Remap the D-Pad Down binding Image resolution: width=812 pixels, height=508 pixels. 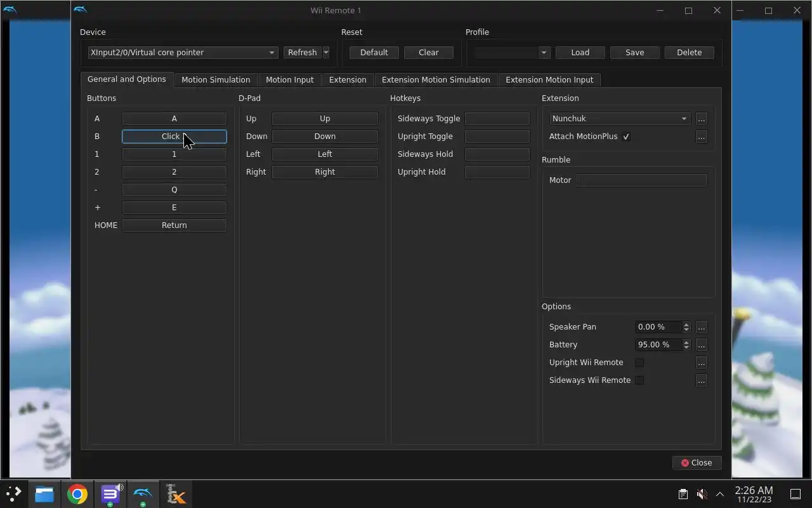tap(325, 137)
